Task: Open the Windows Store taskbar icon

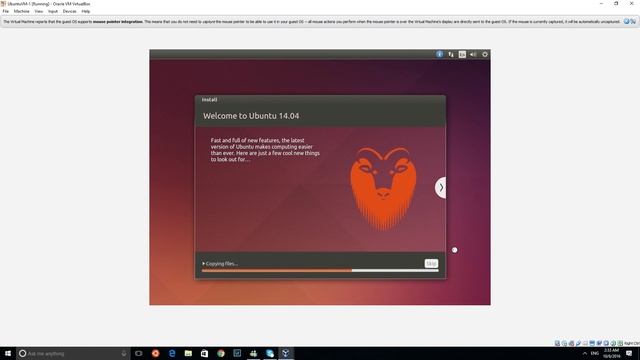Action: tap(204, 353)
